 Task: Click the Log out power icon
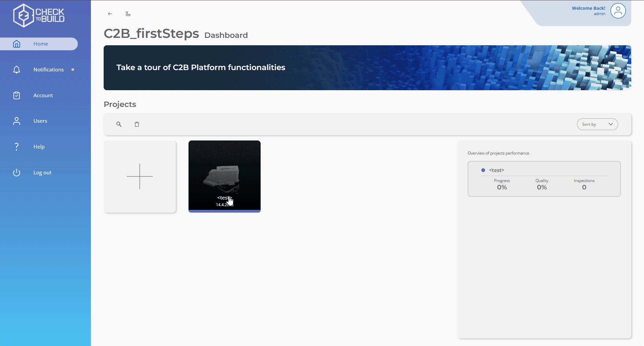coord(16,173)
